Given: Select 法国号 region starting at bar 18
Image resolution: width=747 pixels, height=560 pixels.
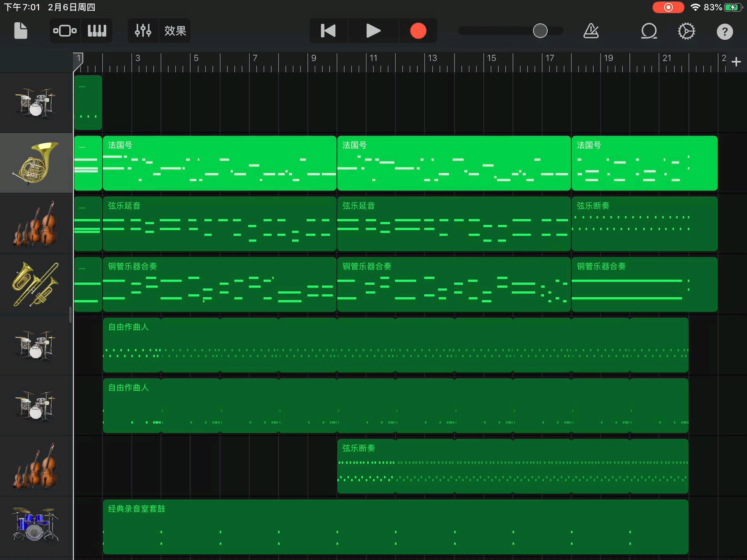Looking at the screenshot, I should point(645,163).
